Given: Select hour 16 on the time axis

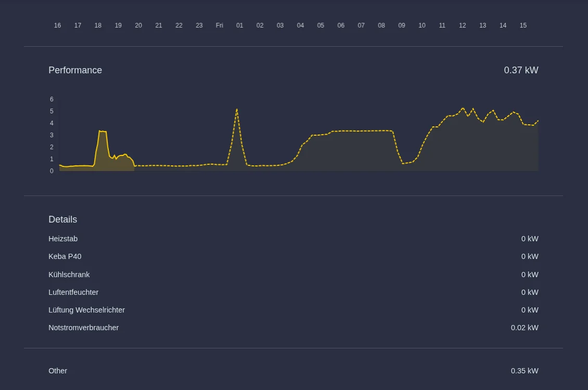Looking at the screenshot, I should (57, 25).
